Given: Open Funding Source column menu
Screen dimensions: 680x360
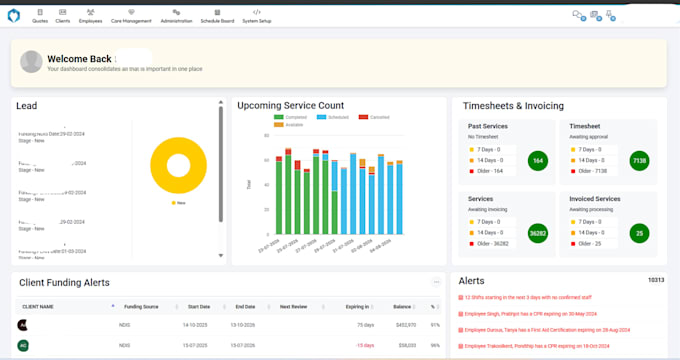Looking at the screenshot, I should 177,307.
